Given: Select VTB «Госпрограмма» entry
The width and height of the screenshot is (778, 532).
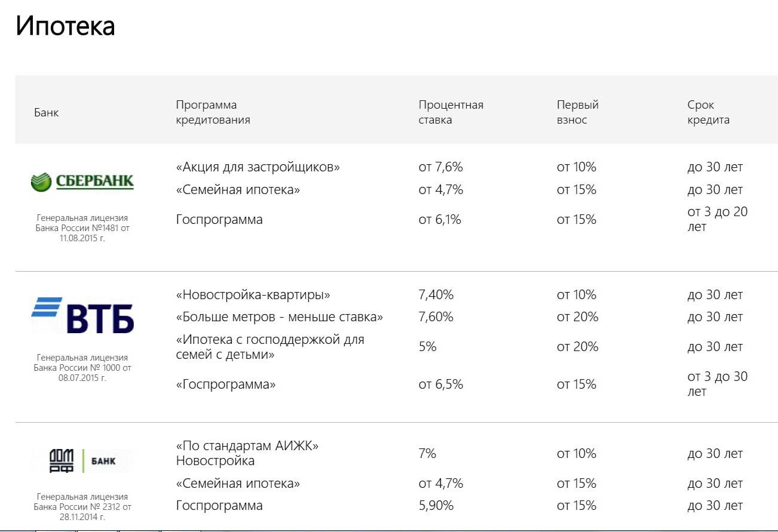Looking at the screenshot, I should pos(226,385).
